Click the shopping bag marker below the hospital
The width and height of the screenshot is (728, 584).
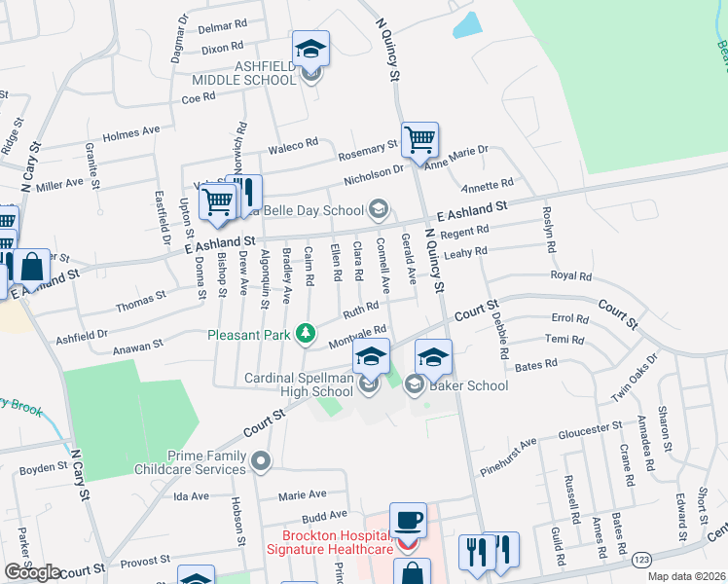(412, 572)
